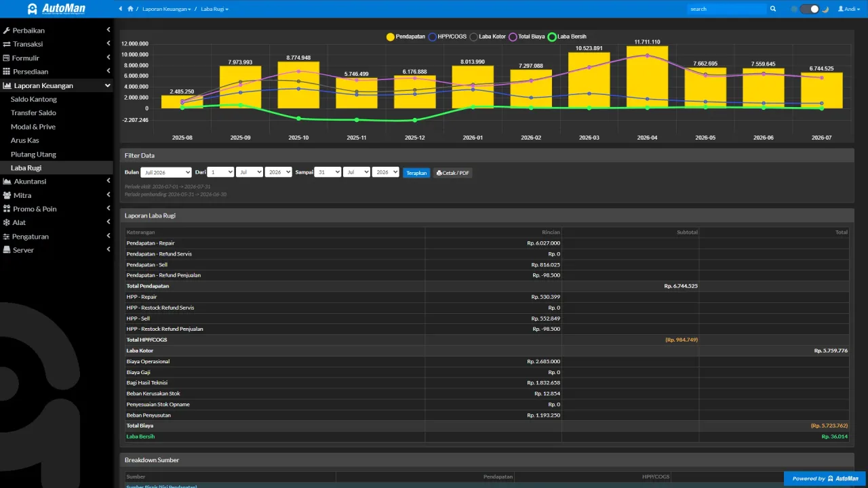Click the Powered by AutoMan badge
The height and width of the screenshot is (488, 868).
tap(825, 479)
